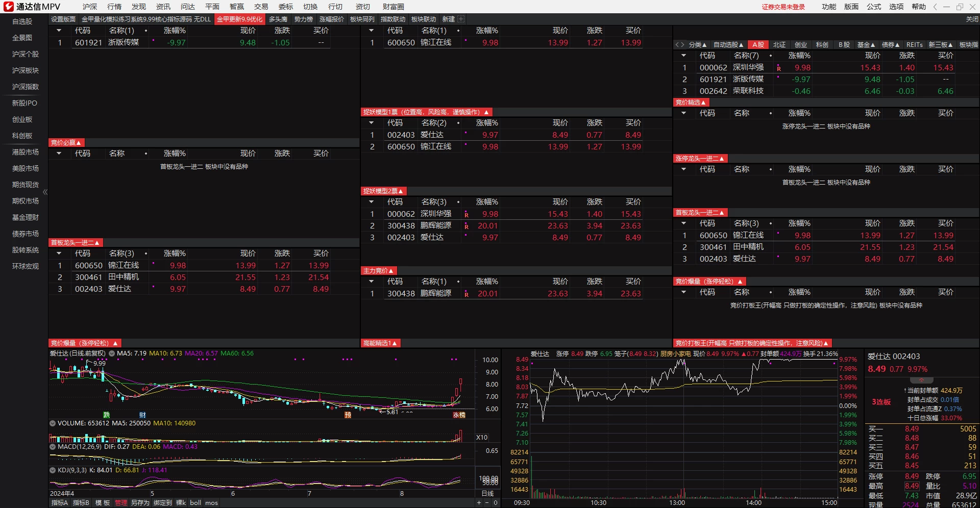The width and height of the screenshot is (980, 508).
Task: Click the 高能精选1▲ panel label
Action: (380, 343)
